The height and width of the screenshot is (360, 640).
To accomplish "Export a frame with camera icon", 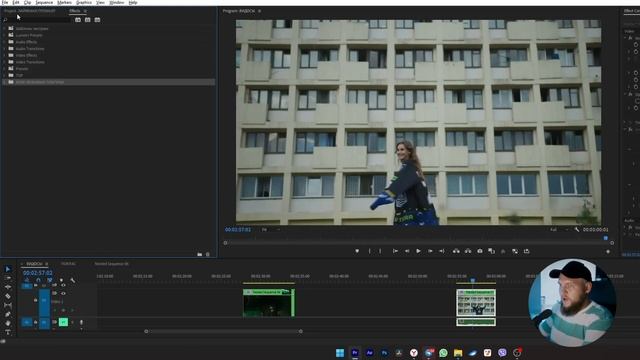I will [480, 251].
